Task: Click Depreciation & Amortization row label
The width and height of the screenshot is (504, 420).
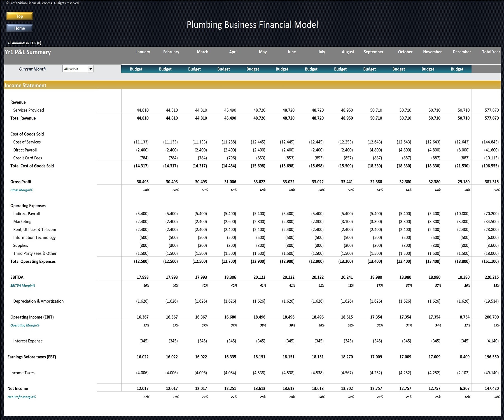Action: click(38, 301)
